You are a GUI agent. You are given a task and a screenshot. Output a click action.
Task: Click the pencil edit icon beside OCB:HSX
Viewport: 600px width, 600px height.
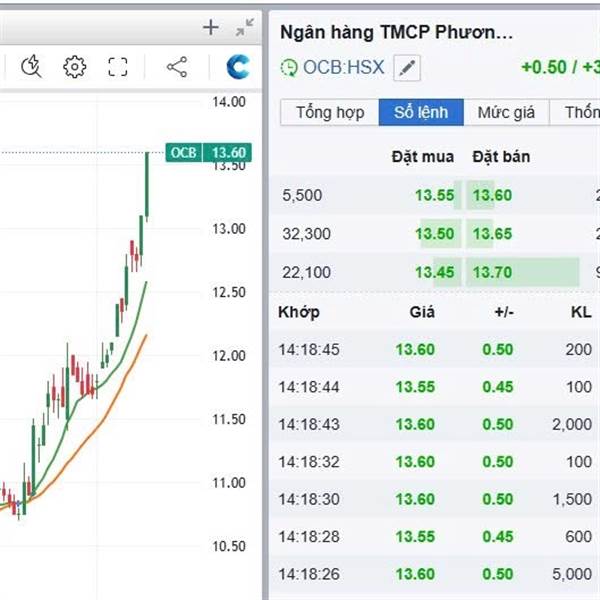point(407,68)
